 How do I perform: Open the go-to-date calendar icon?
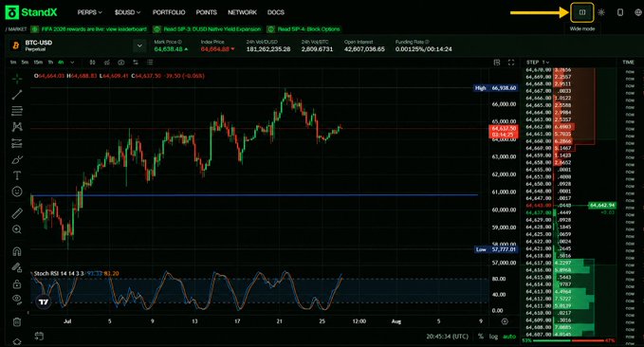coord(39,336)
